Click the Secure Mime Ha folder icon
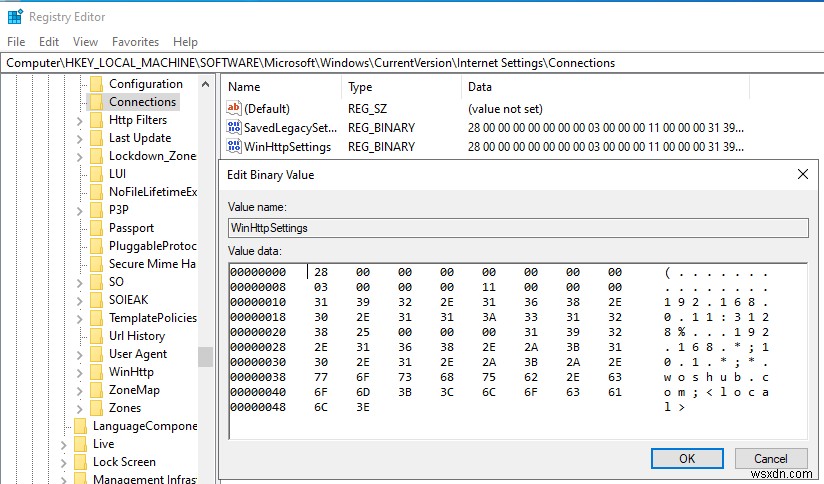The image size is (824, 484). click(97, 263)
